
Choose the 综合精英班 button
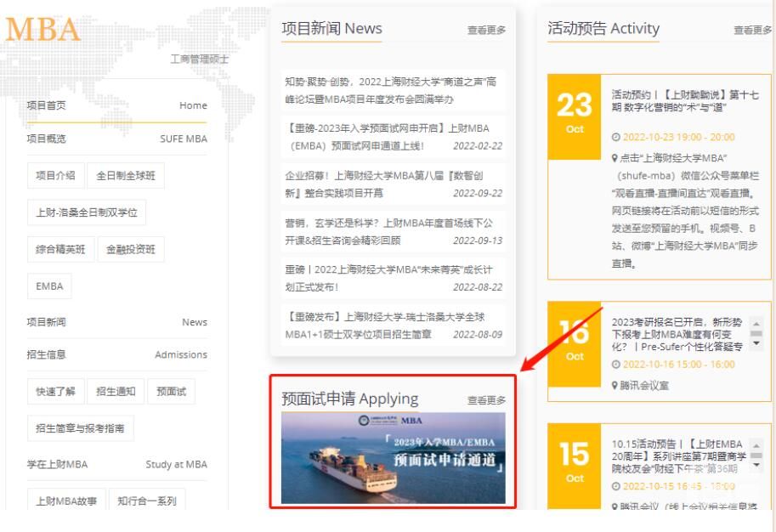[60, 249]
